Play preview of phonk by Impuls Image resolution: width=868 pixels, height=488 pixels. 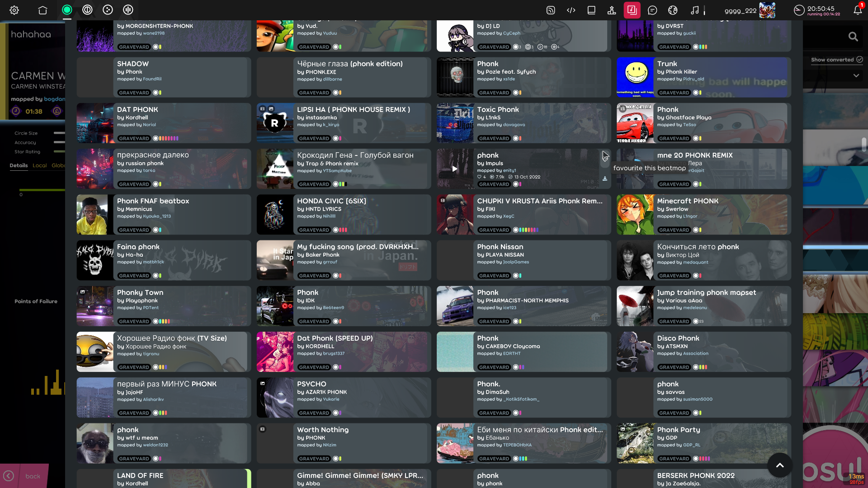coord(455,169)
